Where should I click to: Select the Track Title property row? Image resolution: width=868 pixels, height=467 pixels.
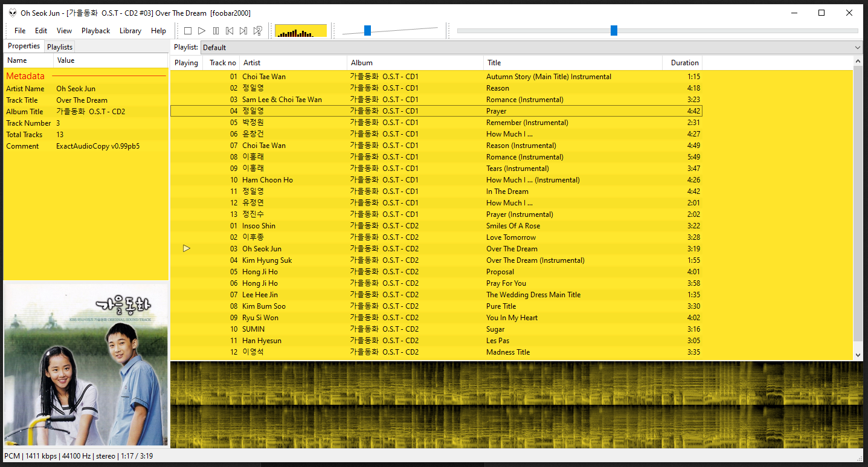[85, 100]
